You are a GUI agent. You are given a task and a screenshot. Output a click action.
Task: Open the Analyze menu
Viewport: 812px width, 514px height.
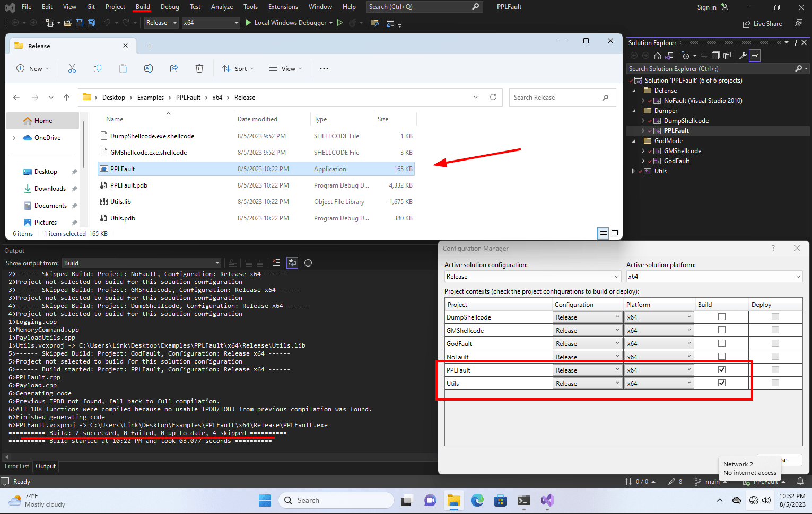pos(222,7)
